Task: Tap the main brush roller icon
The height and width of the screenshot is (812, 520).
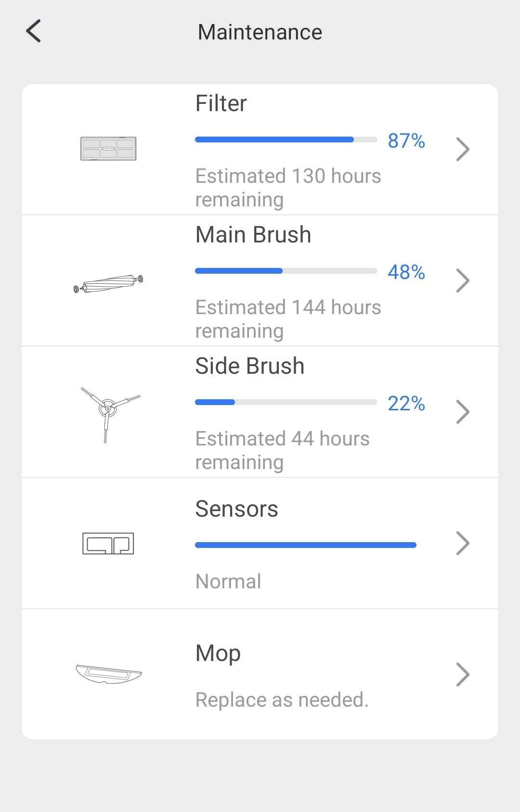Action: 108,284
